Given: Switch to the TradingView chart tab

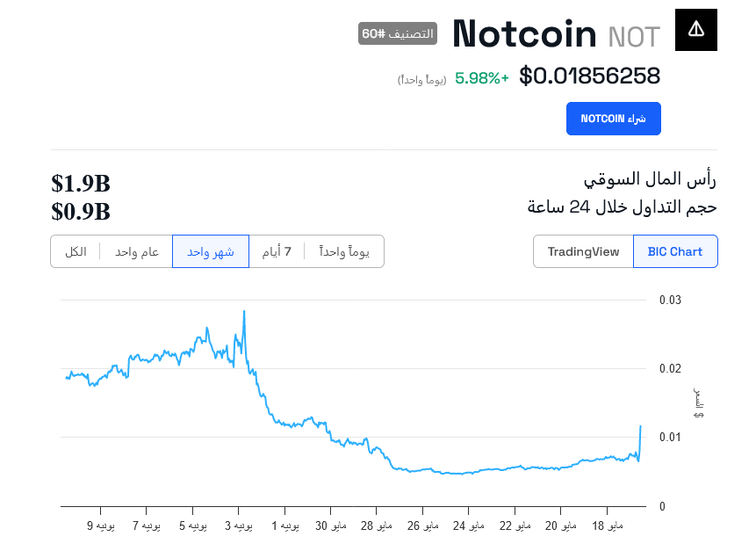Looking at the screenshot, I should click(583, 251).
